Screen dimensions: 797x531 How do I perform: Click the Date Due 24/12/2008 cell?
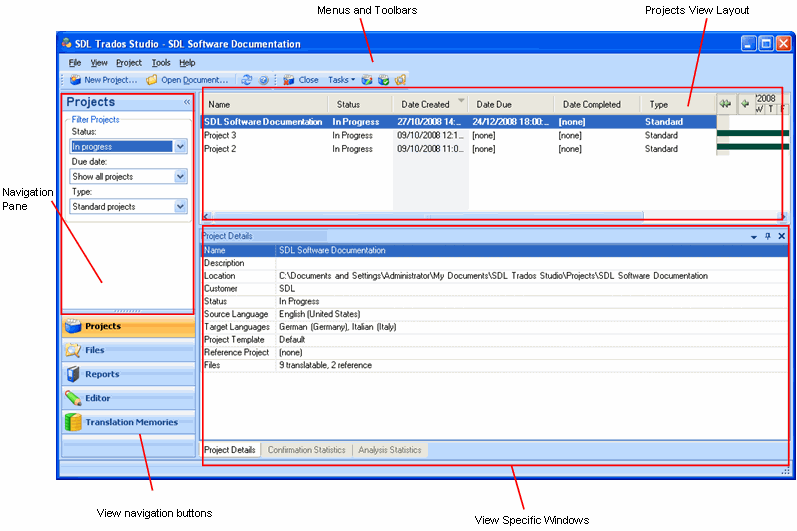pyautogui.click(x=510, y=122)
